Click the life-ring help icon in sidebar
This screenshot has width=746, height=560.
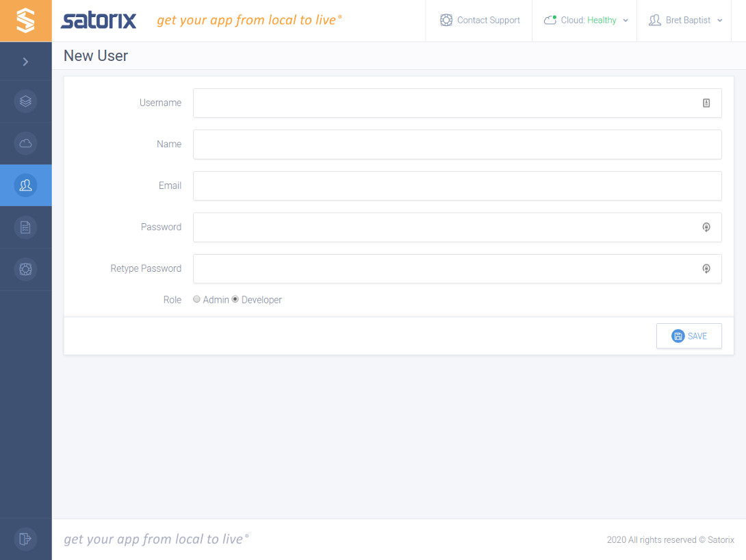[25, 268]
